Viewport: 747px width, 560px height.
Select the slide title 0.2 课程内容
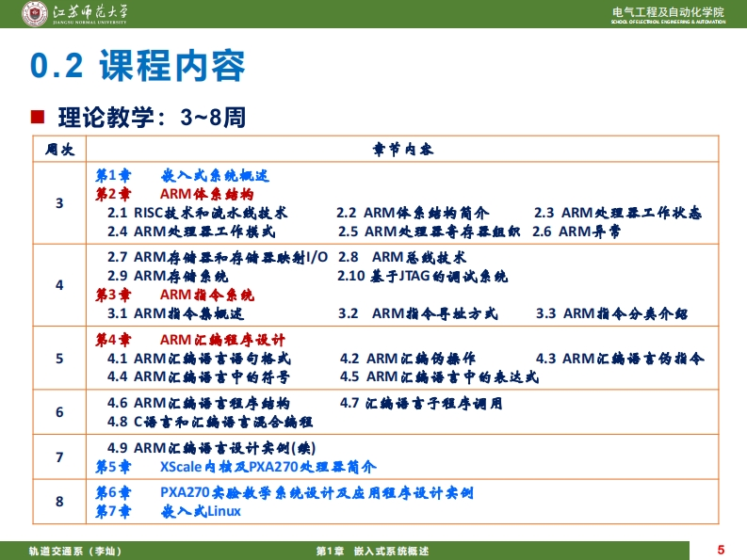pyautogui.click(x=138, y=66)
